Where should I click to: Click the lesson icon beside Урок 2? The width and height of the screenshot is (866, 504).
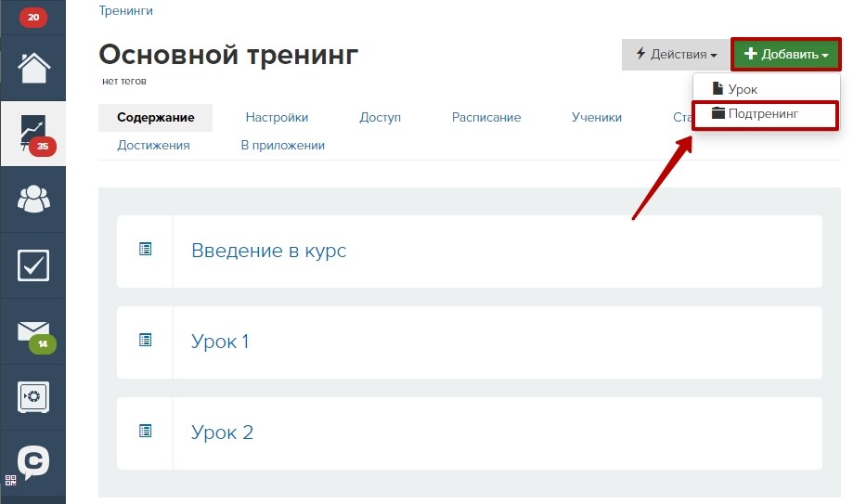[x=145, y=431]
